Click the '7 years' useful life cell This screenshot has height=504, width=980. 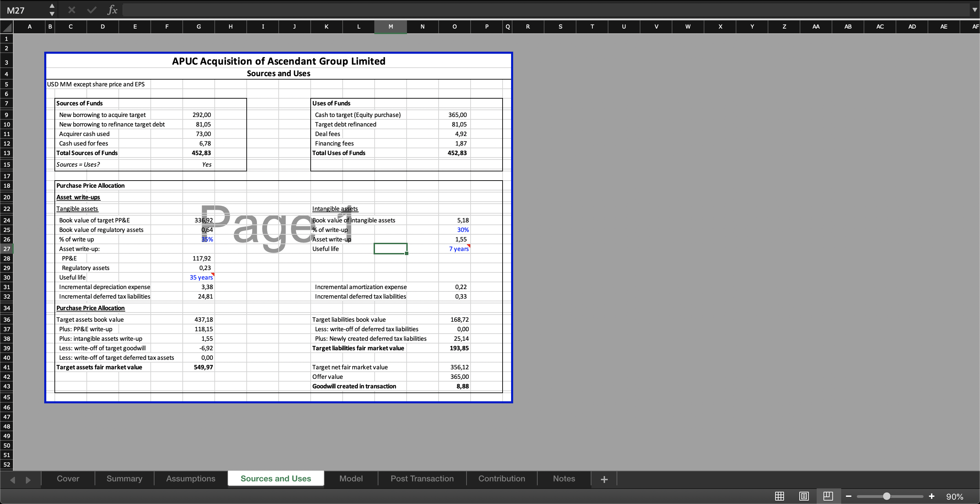tap(455, 249)
